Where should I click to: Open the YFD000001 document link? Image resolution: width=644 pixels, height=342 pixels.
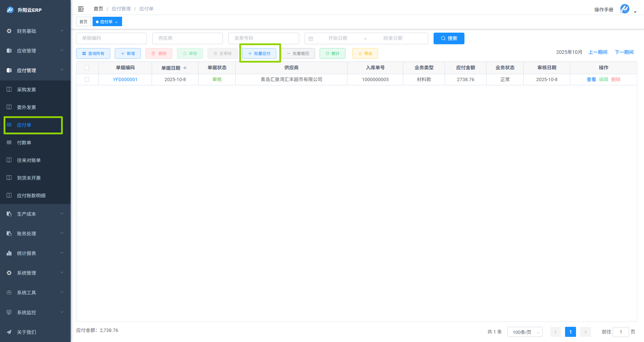(125, 80)
